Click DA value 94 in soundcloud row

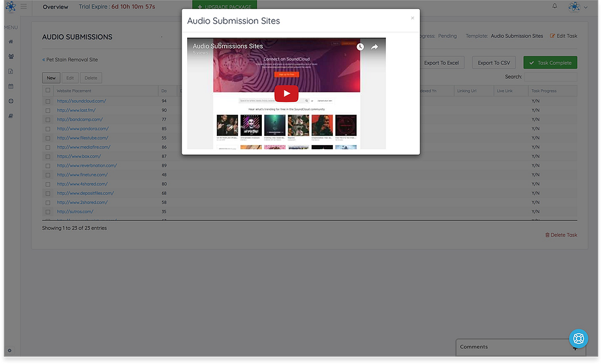[x=164, y=101]
